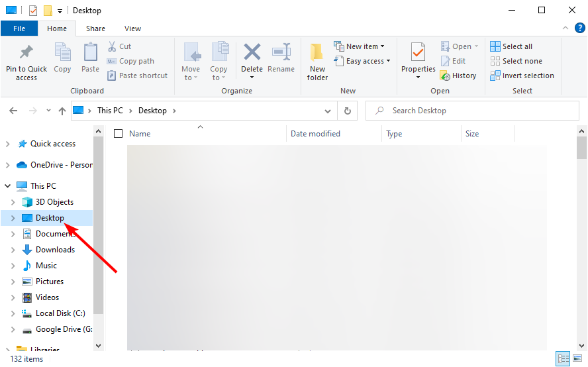Click the Paste clipboard icon
588x367 pixels.
pos(90,52)
